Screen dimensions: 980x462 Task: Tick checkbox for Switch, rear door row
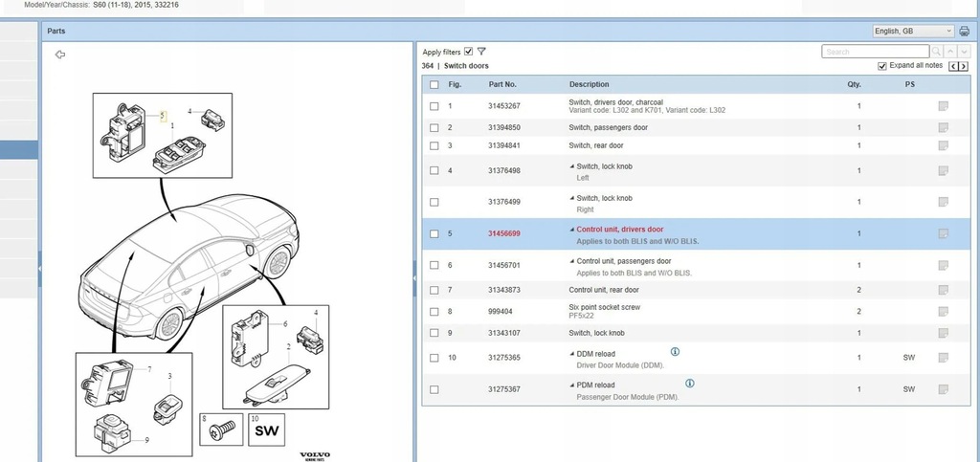click(434, 145)
